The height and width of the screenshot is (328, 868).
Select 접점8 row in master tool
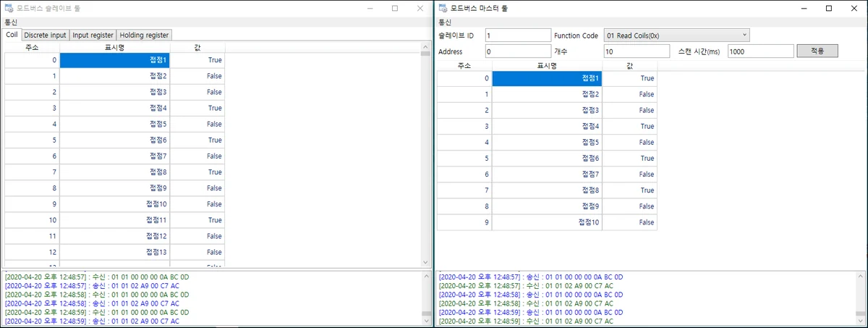(548, 190)
